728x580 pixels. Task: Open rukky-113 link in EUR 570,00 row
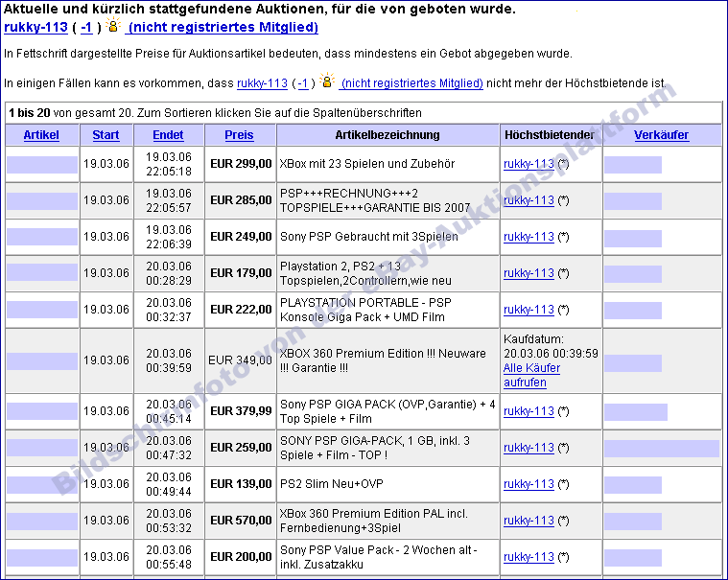[528, 521]
